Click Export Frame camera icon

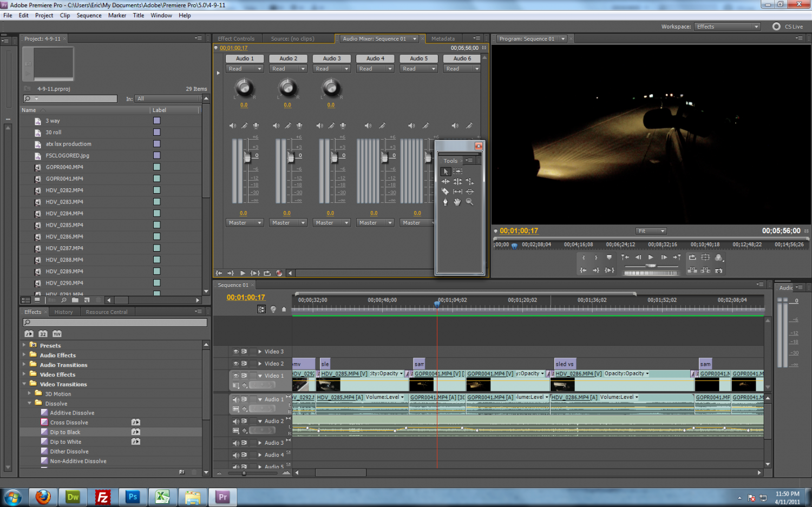718,270
